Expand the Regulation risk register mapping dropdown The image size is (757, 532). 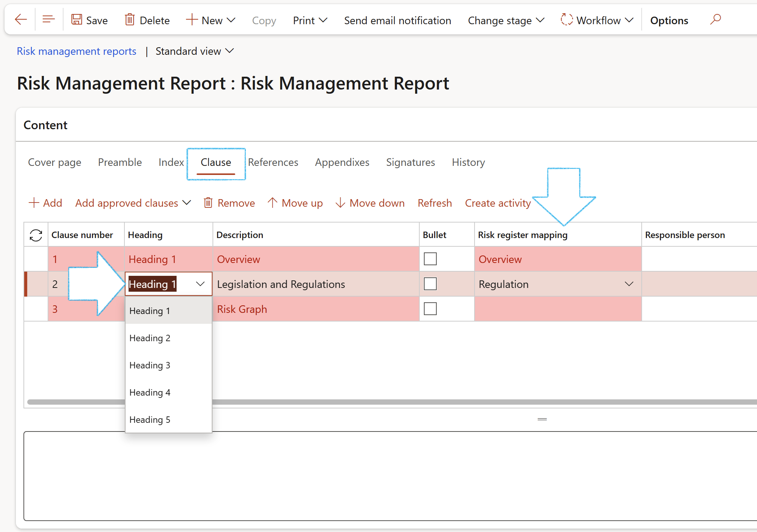629,284
